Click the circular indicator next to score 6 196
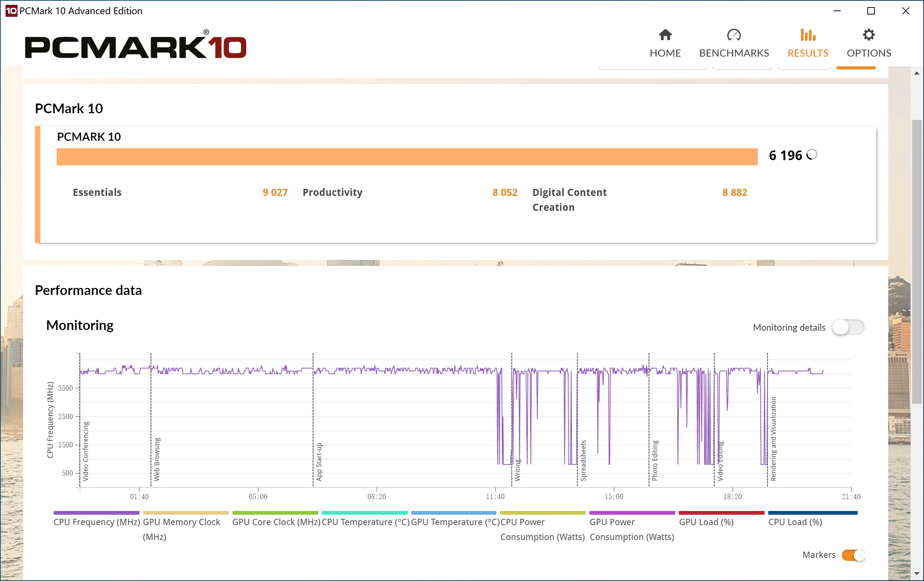Image resolution: width=924 pixels, height=581 pixels. click(x=811, y=155)
